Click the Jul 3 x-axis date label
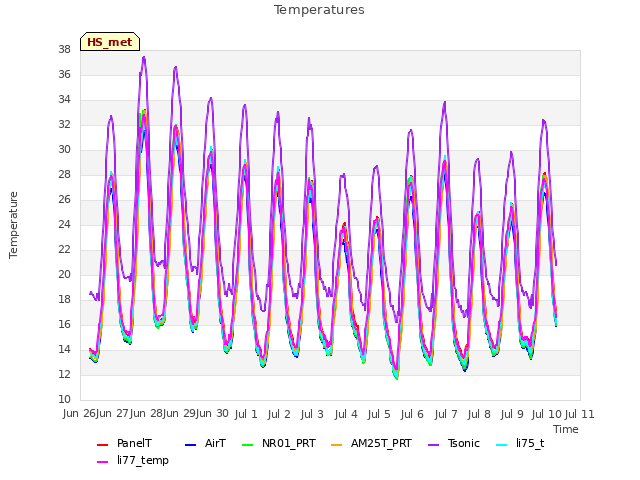 pos(312,414)
